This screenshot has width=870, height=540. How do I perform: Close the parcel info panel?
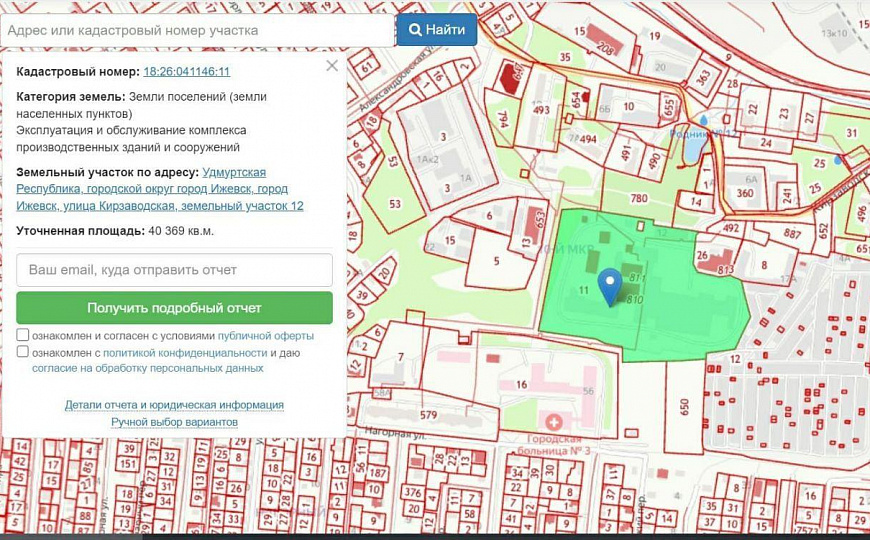pos(332,65)
